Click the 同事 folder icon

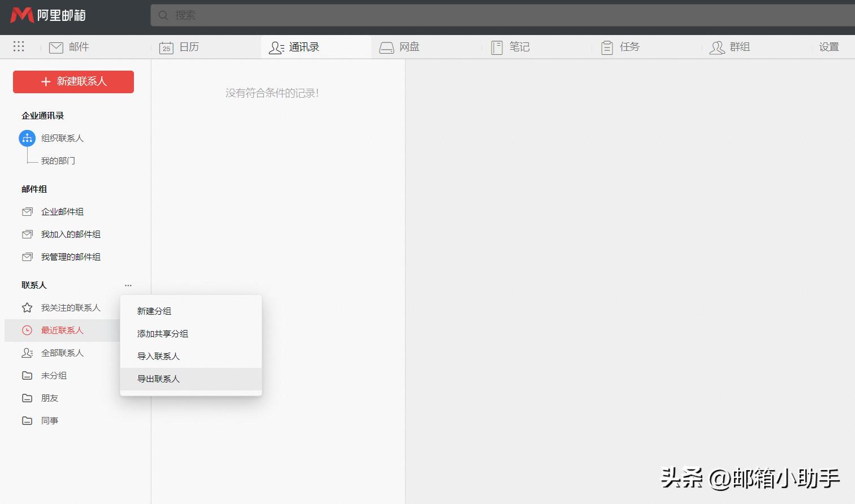click(27, 420)
